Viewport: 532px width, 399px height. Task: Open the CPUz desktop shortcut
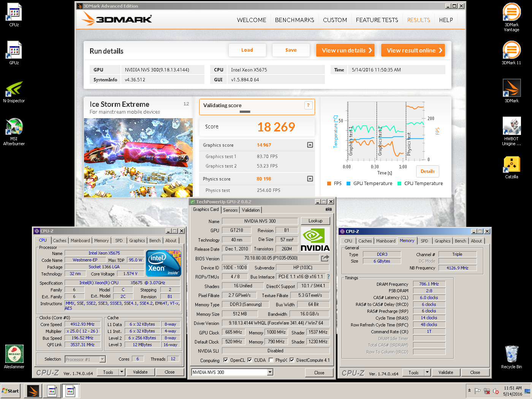click(x=14, y=14)
